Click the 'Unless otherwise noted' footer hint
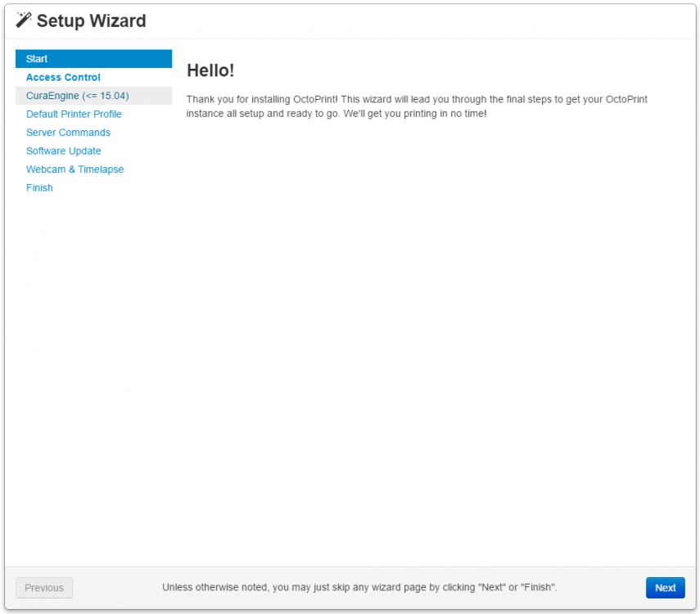The height and width of the screenshot is (614, 700). coord(359,587)
